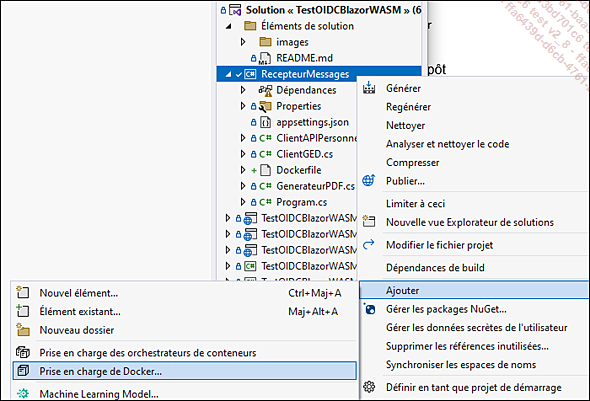Screen dimensions: 590x401
Task: Select Regénérer in the context menu
Action: [408, 107]
